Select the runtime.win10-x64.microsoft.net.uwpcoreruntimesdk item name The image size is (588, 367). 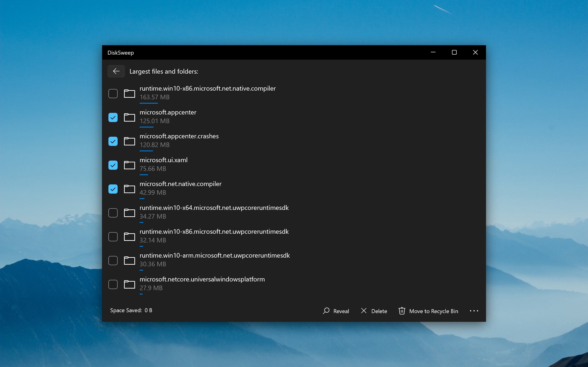(214, 208)
